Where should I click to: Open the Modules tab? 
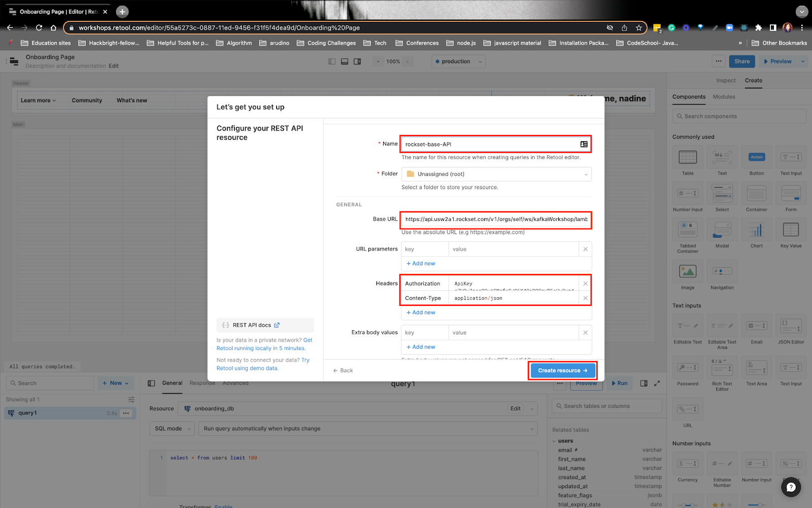coord(724,97)
